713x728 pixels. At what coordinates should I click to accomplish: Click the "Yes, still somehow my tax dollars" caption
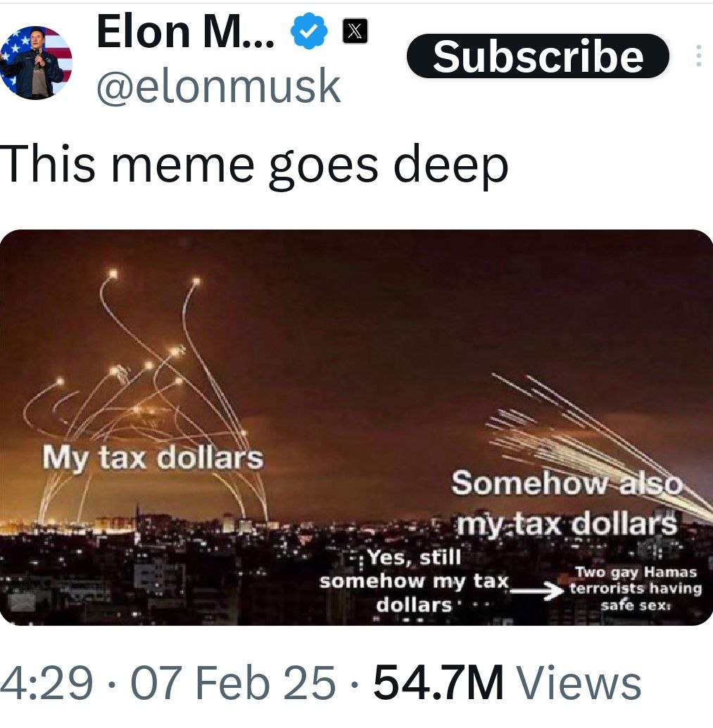[415, 581]
